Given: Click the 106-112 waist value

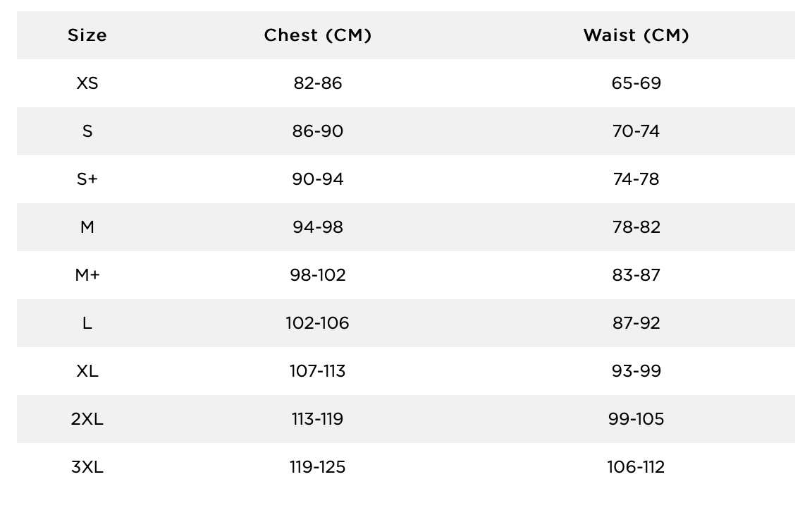Looking at the screenshot, I should (636, 467).
